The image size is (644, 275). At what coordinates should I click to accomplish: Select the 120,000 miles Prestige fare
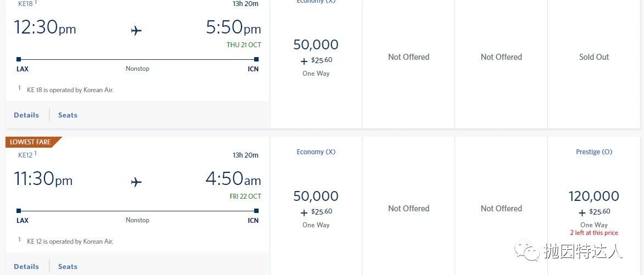click(593, 197)
